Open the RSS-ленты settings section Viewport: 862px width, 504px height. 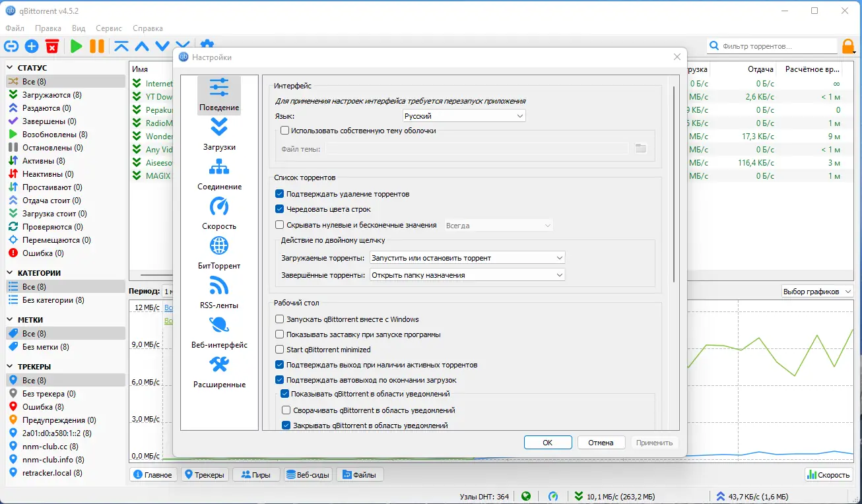pos(219,293)
